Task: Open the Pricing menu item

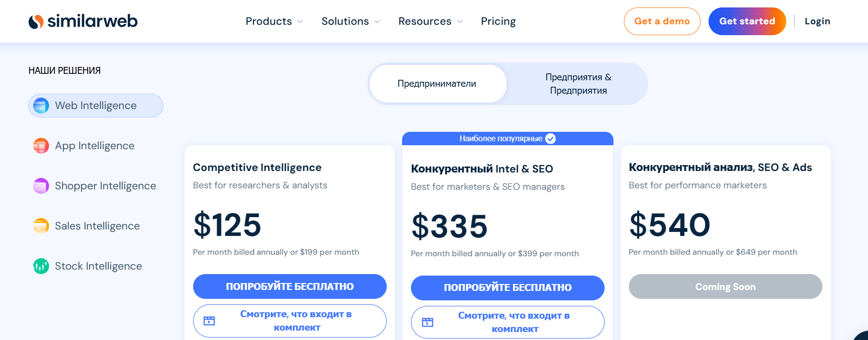Action: point(498,21)
